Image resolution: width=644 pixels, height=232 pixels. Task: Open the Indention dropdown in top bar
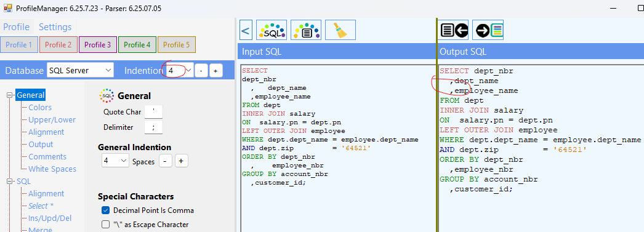[179, 71]
